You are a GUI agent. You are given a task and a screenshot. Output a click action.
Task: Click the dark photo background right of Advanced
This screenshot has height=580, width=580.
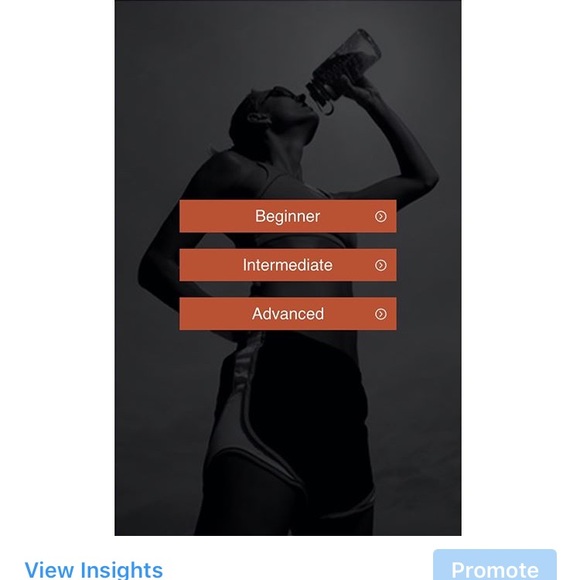point(429,314)
